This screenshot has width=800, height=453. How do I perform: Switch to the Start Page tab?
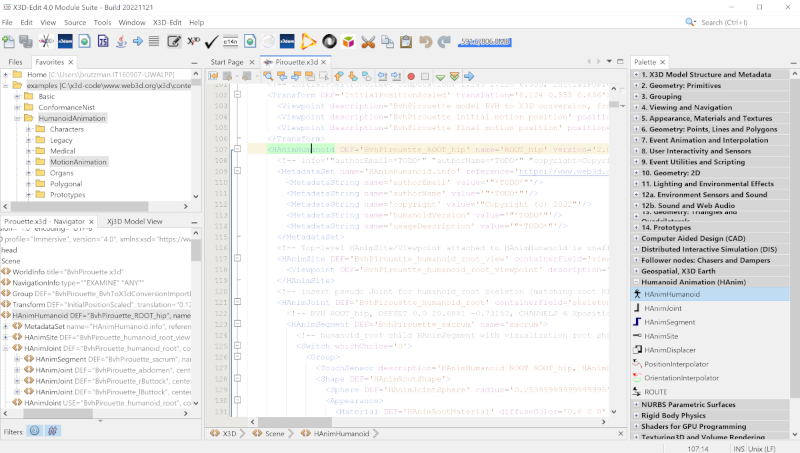pos(226,62)
